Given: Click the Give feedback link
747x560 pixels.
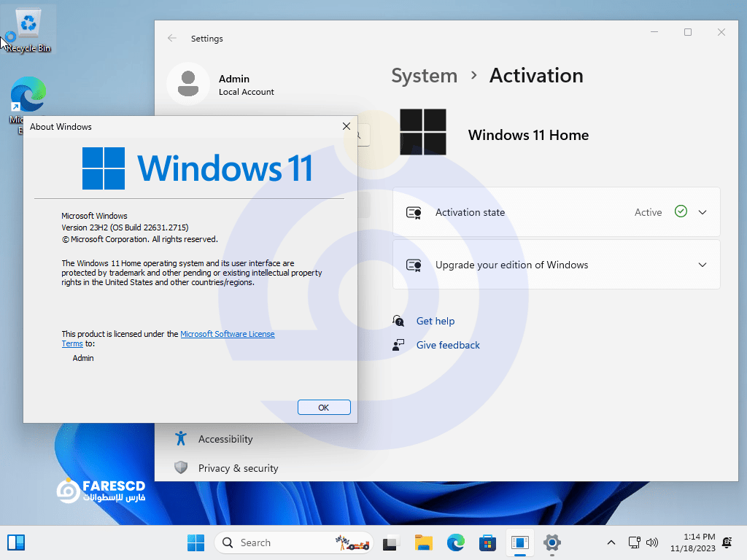Looking at the screenshot, I should pyautogui.click(x=448, y=345).
